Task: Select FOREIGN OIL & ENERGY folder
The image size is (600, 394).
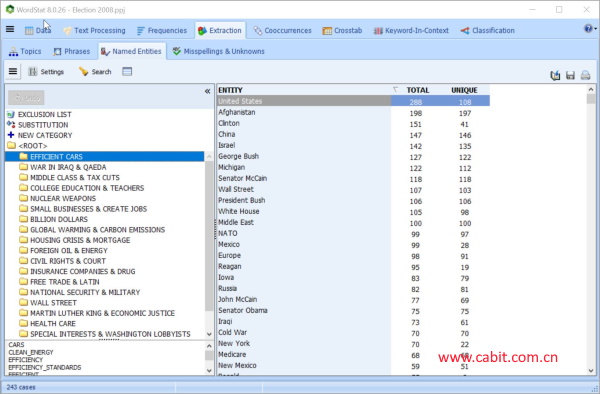Action: point(64,251)
